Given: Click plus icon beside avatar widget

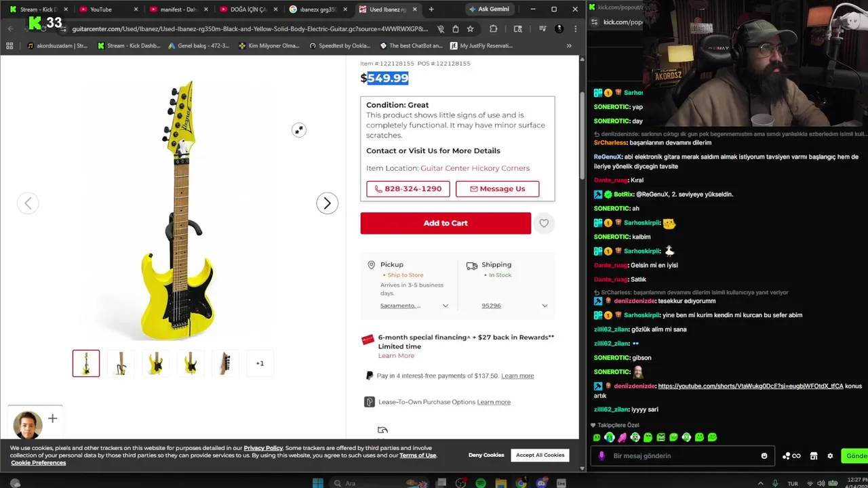Looking at the screenshot, I should [x=52, y=419].
